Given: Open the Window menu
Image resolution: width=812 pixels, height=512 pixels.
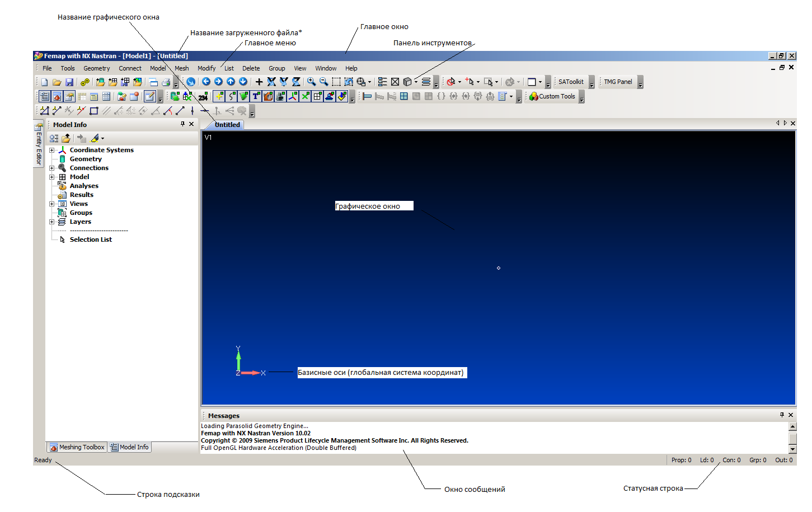Looking at the screenshot, I should pyautogui.click(x=326, y=68).
